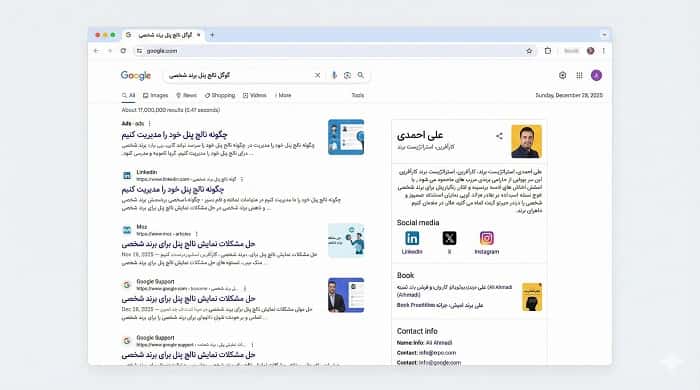Click the profile avatar in the browser toolbar
The image size is (700, 390).
point(590,51)
